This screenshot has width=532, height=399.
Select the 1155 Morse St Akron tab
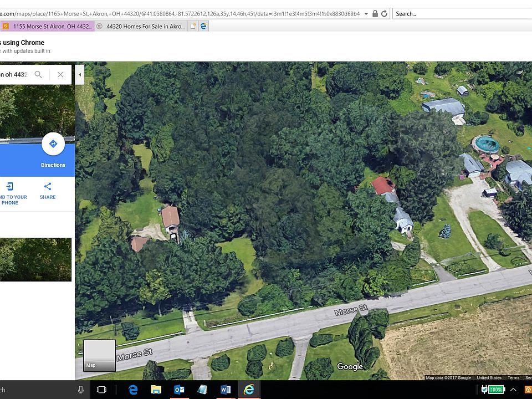(x=48, y=26)
